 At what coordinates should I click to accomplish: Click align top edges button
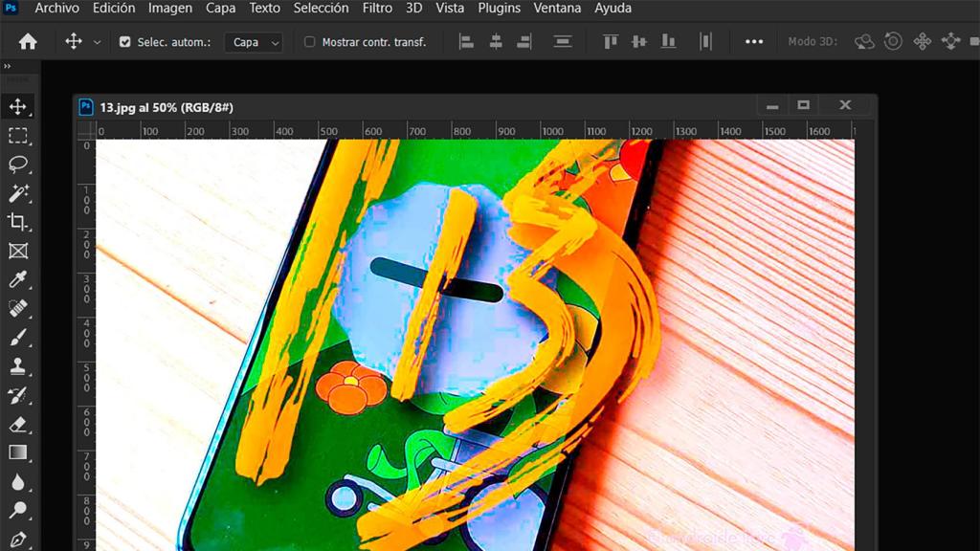[x=610, y=42]
